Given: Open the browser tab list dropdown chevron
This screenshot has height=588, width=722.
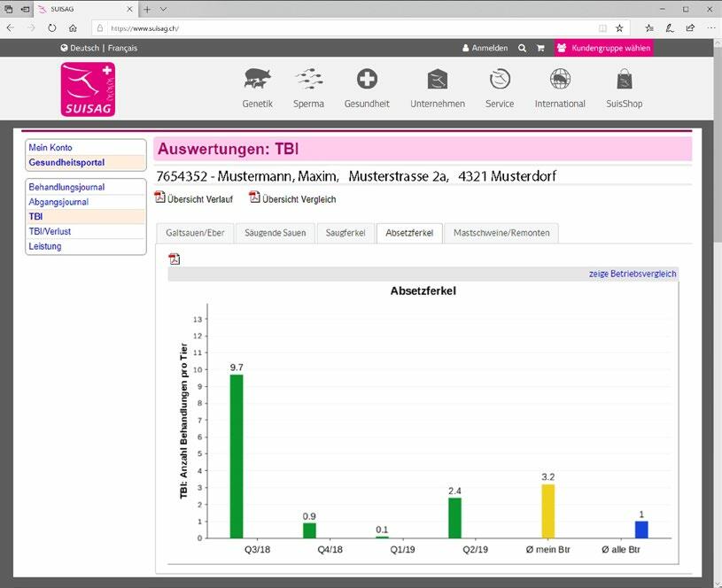Looking at the screenshot, I should (163, 8).
